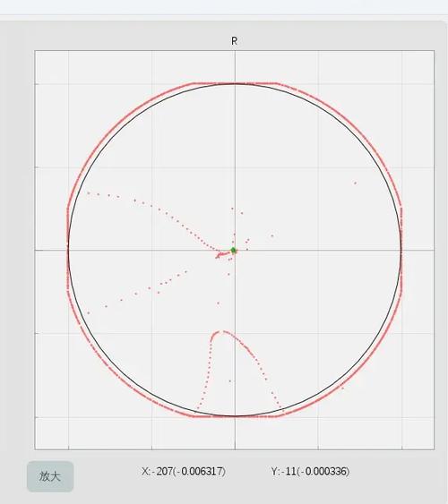Select the peak of the red arch curve
Screen dimensions: 448x504
pos(220,331)
